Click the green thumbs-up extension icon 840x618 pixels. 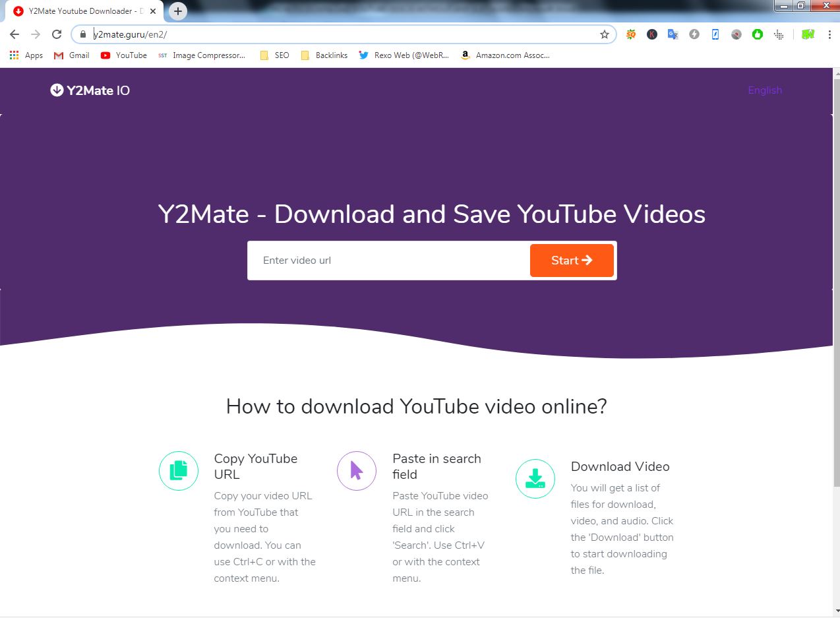tap(758, 34)
